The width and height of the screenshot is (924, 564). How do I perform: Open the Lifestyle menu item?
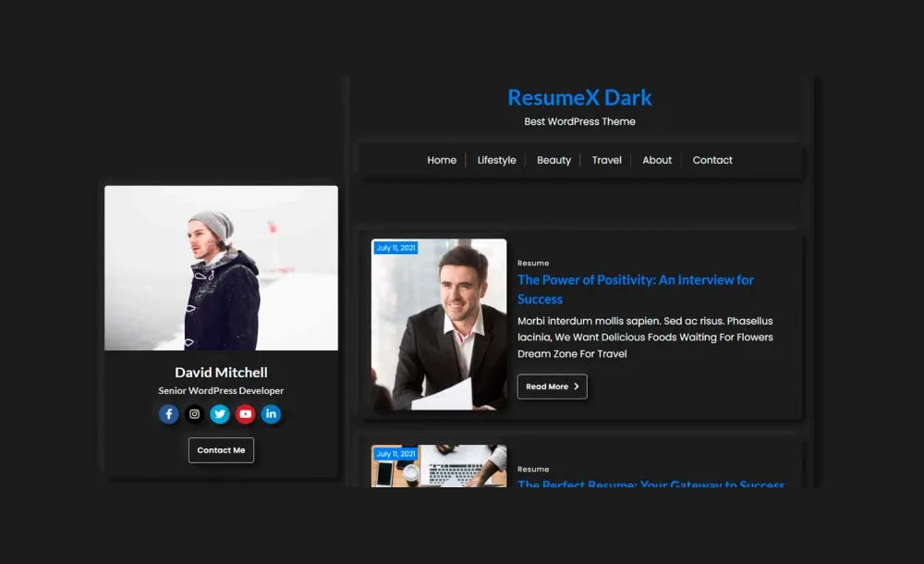coord(497,160)
